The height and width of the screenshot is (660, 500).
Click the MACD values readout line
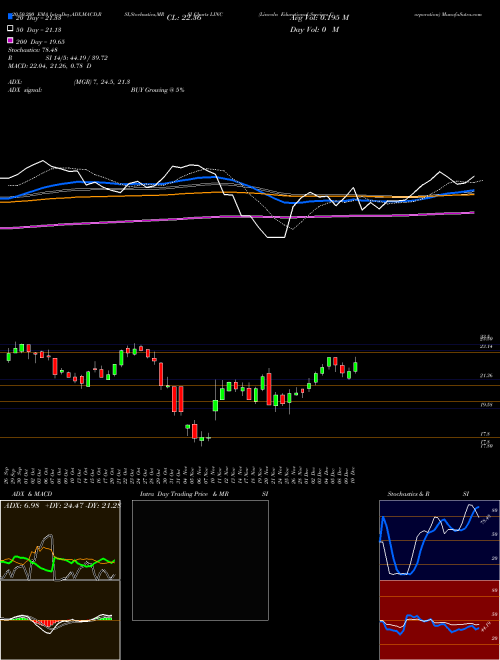click(50, 66)
